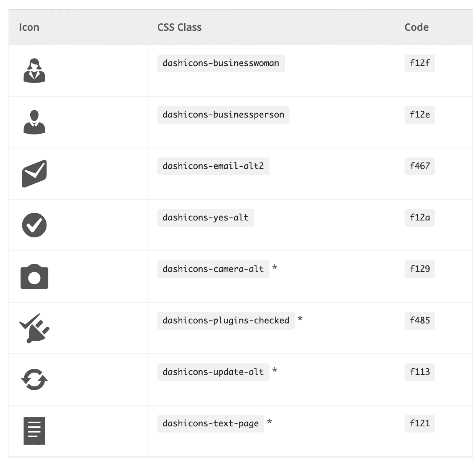Click the update-alt refresh icon
Viewport: 476px width, 464px height.
pyautogui.click(x=34, y=379)
